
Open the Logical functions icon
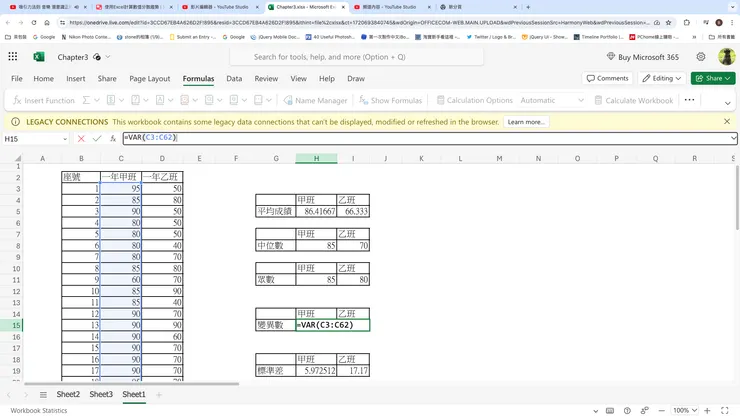pos(135,100)
